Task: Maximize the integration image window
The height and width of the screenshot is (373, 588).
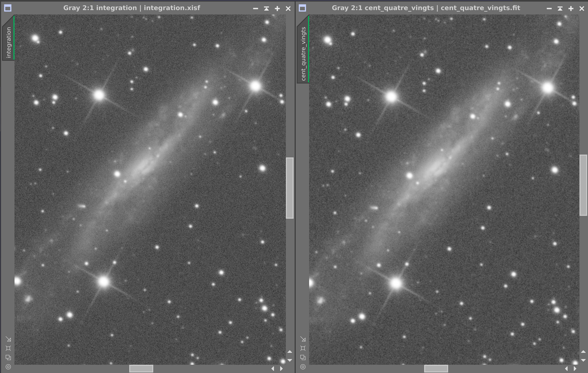Action: (x=277, y=9)
